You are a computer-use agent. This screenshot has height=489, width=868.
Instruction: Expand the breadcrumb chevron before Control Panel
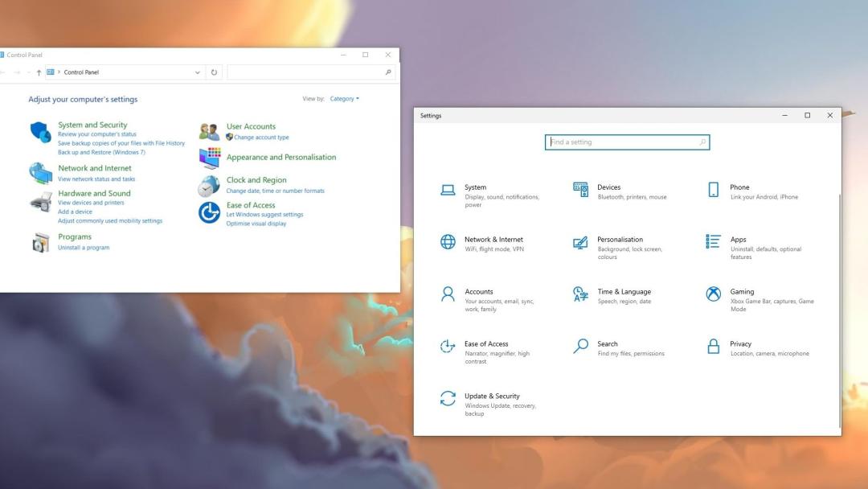(59, 72)
